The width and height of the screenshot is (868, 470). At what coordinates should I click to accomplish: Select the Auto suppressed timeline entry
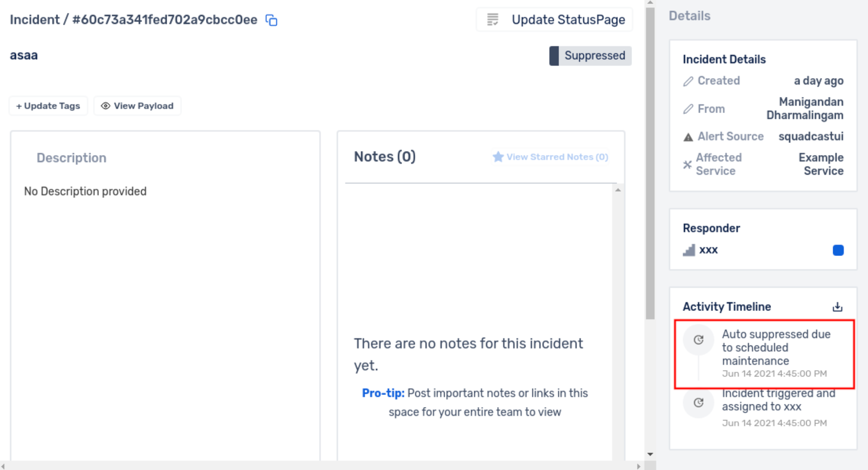(x=764, y=354)
